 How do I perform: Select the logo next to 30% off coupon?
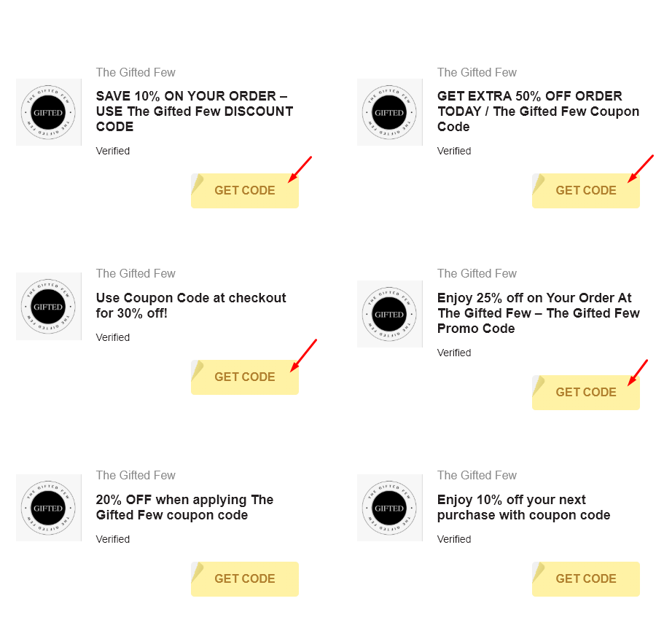[x=48, y=306]
